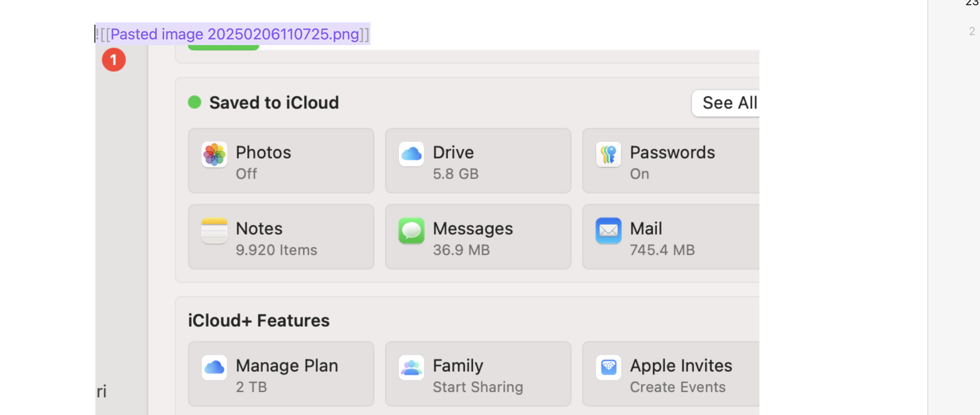Viewport: 980px width, 415px height.
Task: Click the Apple Invites icon
Action: tap(609, 368)
